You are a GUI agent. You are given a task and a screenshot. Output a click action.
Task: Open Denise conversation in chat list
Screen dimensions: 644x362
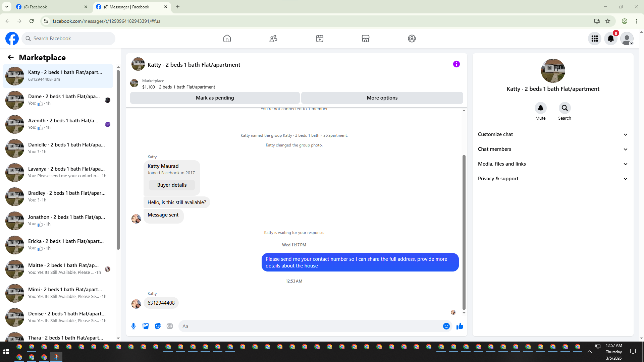pyautogui.click(x=58, y=317)
